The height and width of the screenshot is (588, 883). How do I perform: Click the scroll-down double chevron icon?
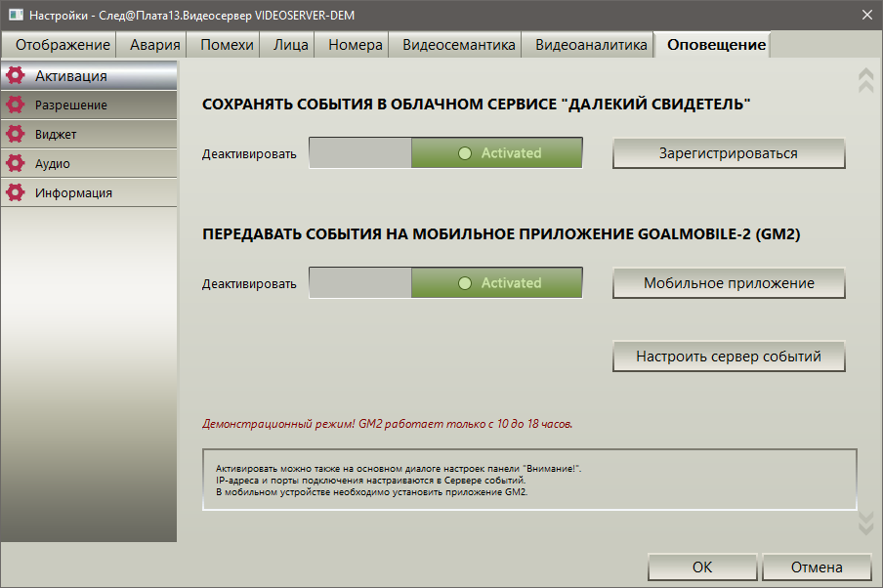865,524
